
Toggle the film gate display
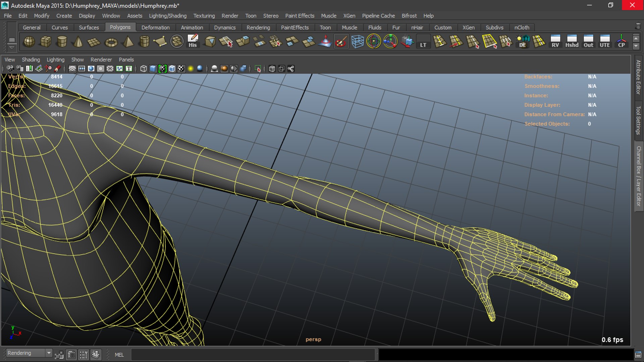[82, 69]
